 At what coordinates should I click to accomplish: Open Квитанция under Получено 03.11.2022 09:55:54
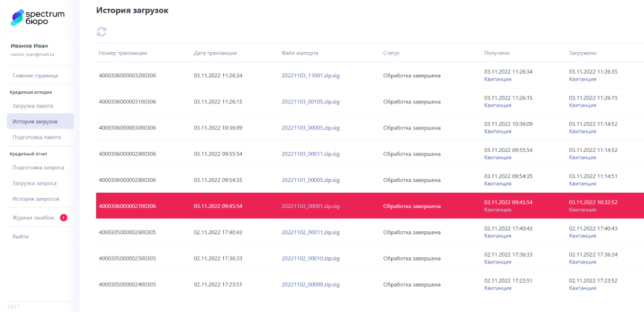498,157
